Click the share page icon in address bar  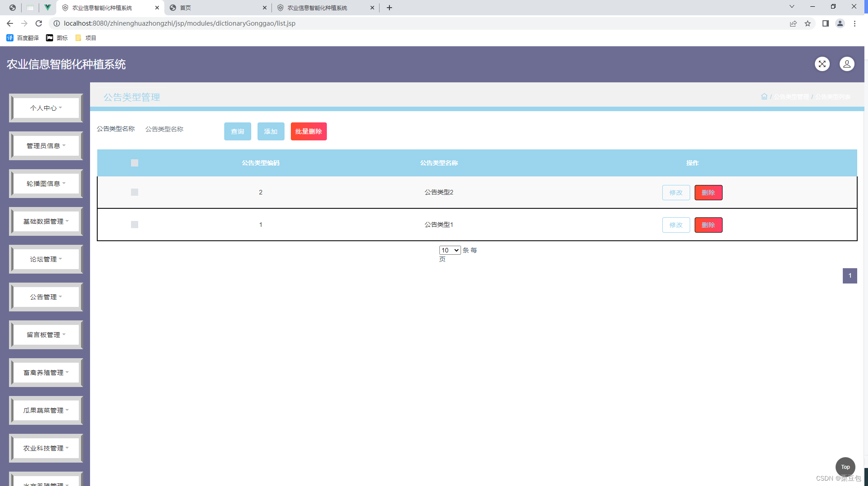[x=793, y=23]
